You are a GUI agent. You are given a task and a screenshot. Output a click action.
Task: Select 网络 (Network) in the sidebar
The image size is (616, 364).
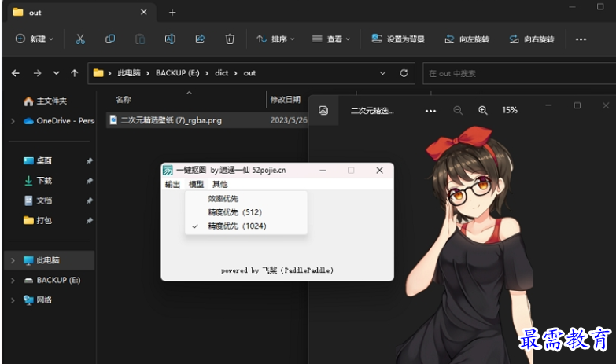pyautogui.click(x=38, y=300)
